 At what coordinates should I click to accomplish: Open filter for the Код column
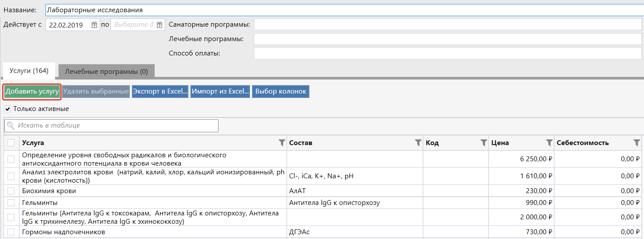click(484, 143)
